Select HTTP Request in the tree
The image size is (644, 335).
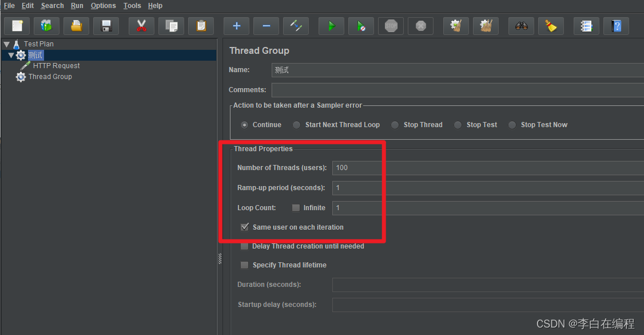(56, 66)
